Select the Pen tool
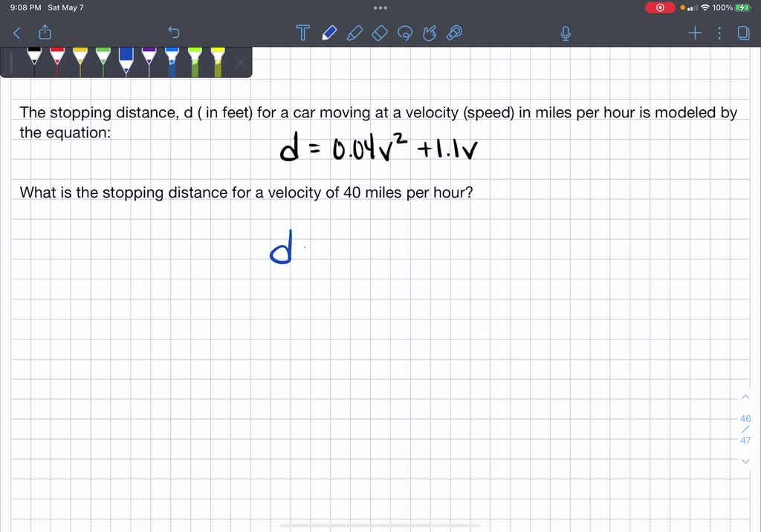This screenshot has height=532, width=761. (x=329, y=33)
